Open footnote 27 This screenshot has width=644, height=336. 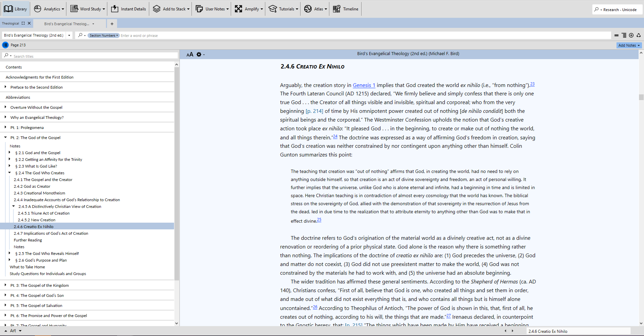[448, 316]
